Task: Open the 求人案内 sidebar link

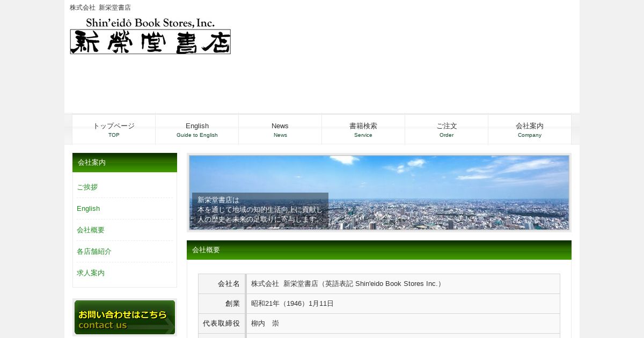Action: (91, 273)
